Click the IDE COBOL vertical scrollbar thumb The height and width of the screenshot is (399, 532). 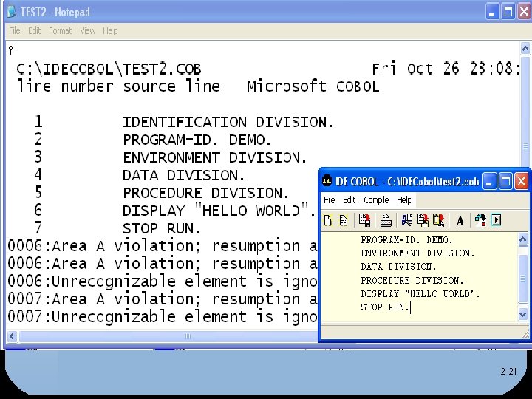click(523, 279)
